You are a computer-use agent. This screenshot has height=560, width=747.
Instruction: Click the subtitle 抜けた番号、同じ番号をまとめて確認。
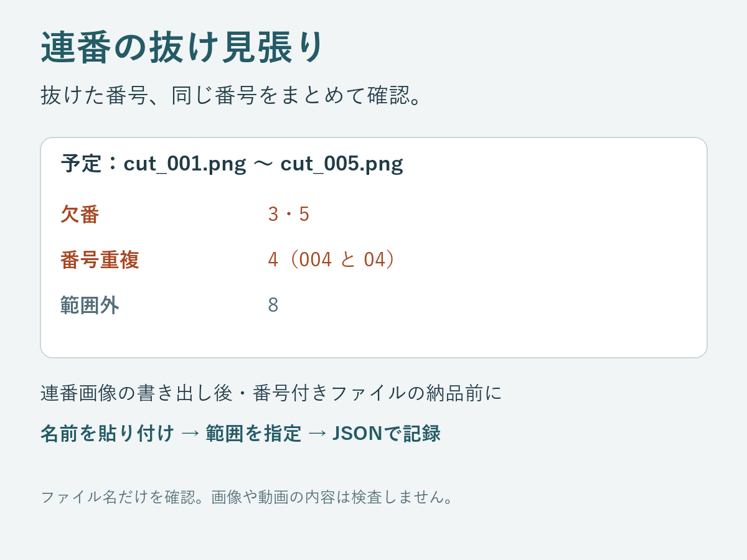[235, 95]
